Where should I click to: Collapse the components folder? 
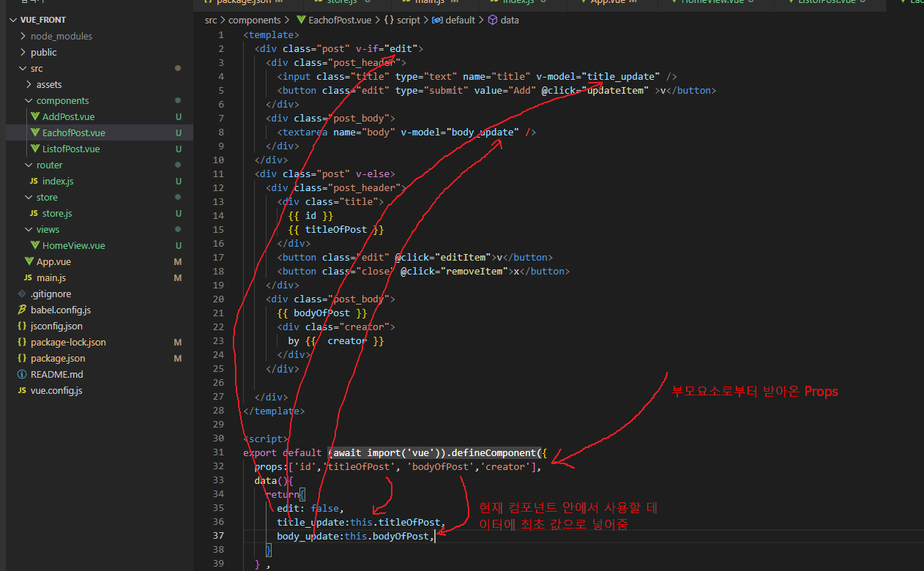pos(29,100)
